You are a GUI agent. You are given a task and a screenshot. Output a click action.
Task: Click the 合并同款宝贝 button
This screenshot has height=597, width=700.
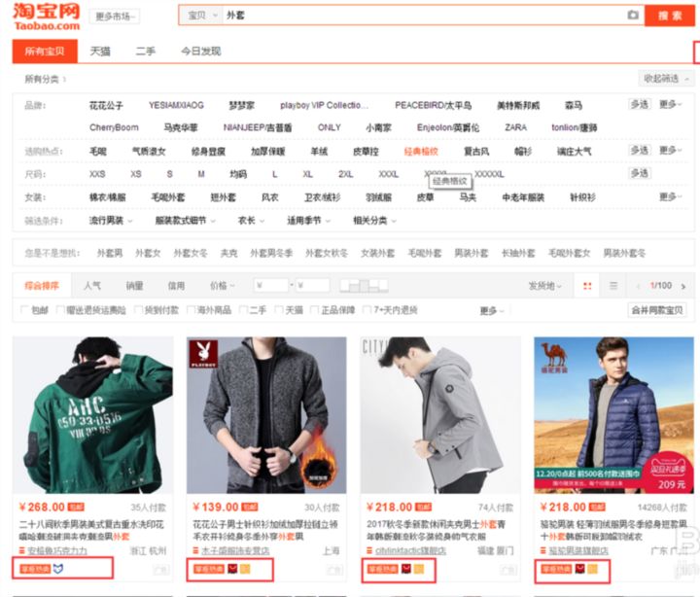(656, 310)
